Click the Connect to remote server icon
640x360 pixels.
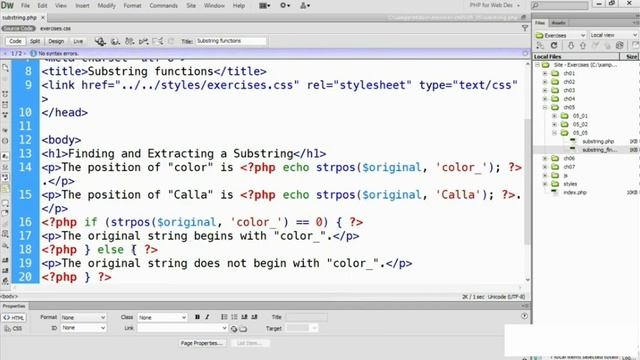540,45
